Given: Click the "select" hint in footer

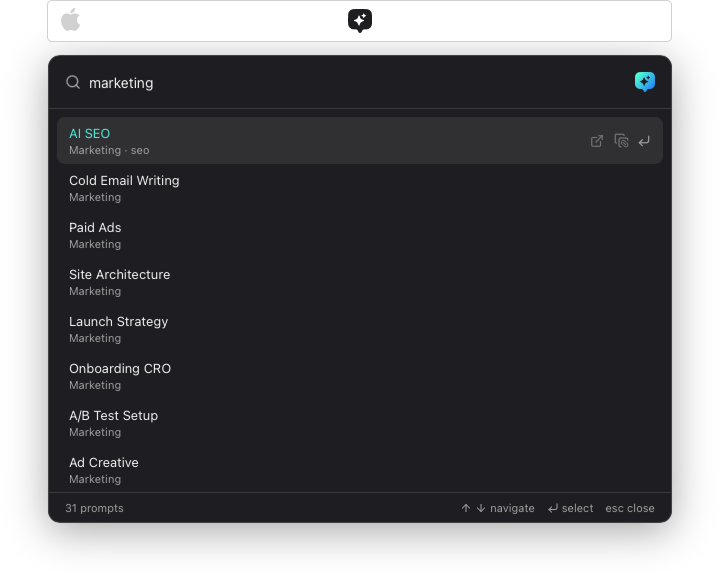Looking at the screenshot, I should (x=570, y=508).
